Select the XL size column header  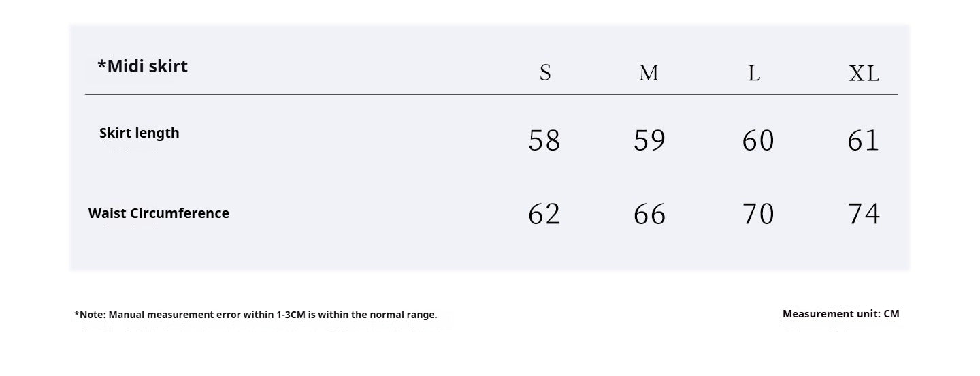tap(864, 73)
